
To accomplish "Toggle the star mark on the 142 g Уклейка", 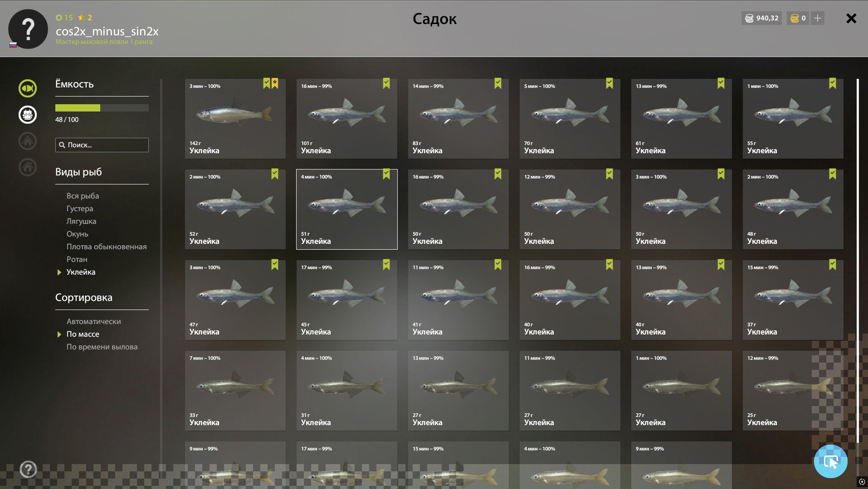I will click(x=275, y=83).
